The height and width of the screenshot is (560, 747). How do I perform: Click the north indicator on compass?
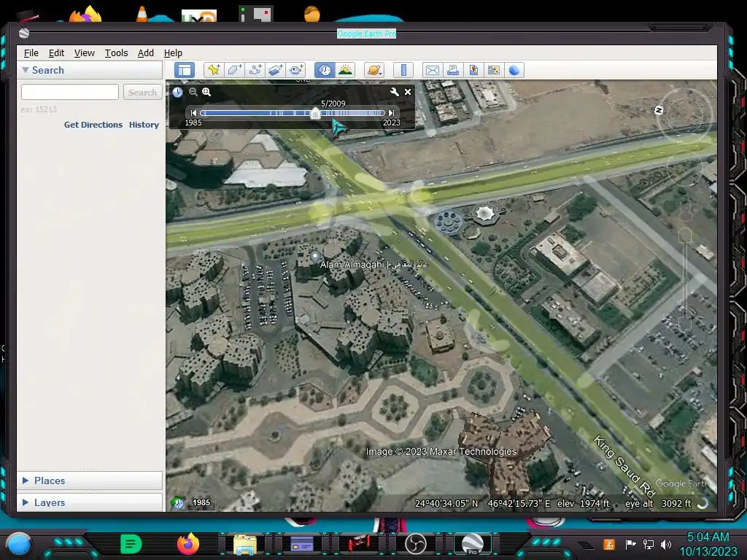(659, 111)
